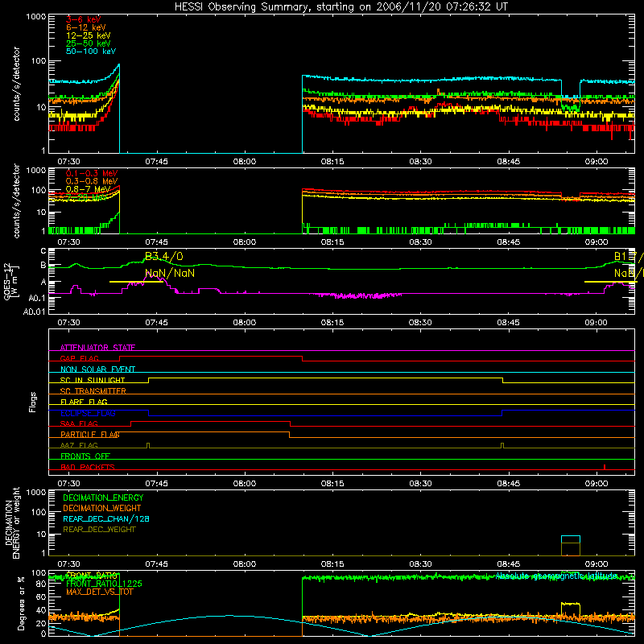Select the 0.3-0.8 MeV legend label
The image size is (644, 644).
coord(92,181)
